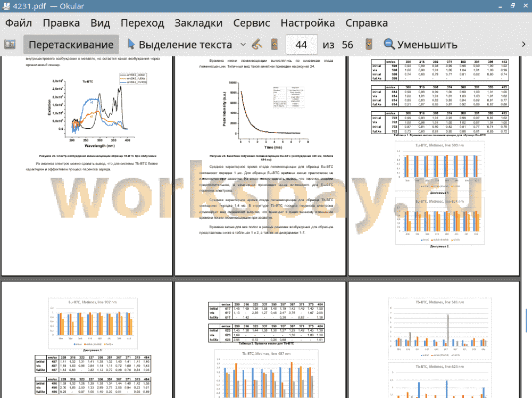Click the Tb-BTC lifetimes line 623 nm chart

click(x=440, y=380)
